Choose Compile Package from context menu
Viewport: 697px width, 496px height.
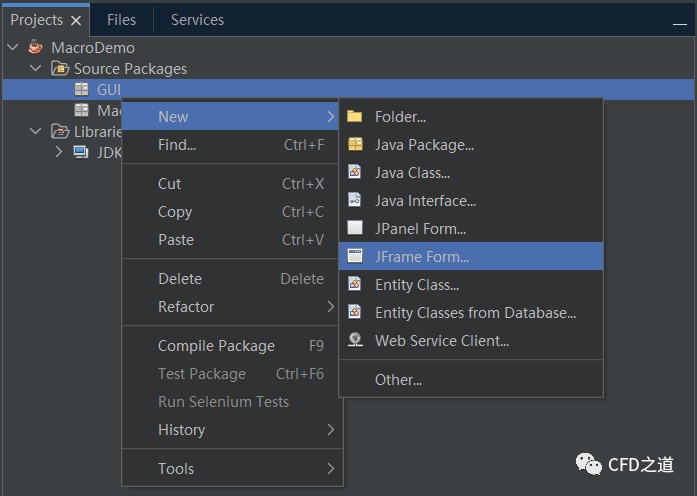(216, 346)
